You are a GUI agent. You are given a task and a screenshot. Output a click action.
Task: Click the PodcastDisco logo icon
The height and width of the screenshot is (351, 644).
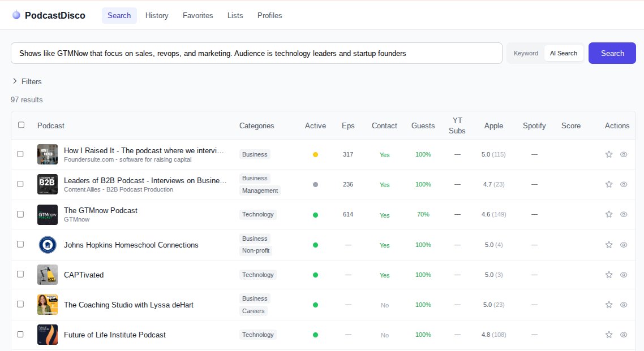pos(16,15)
